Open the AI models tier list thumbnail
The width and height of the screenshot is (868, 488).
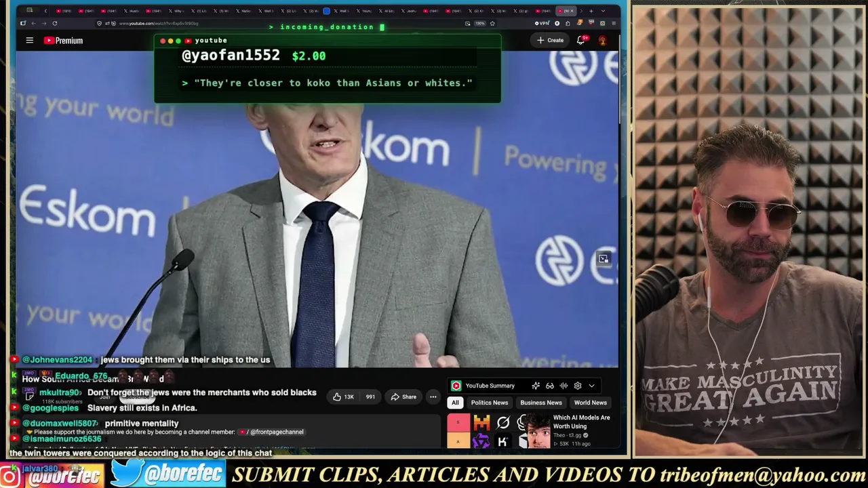tap(498, 431)
